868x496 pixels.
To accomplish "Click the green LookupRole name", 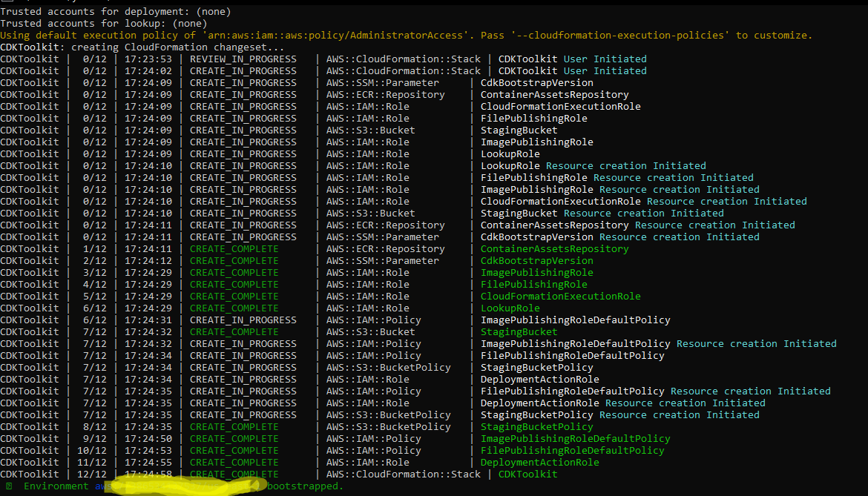I will tap(510, 308).
